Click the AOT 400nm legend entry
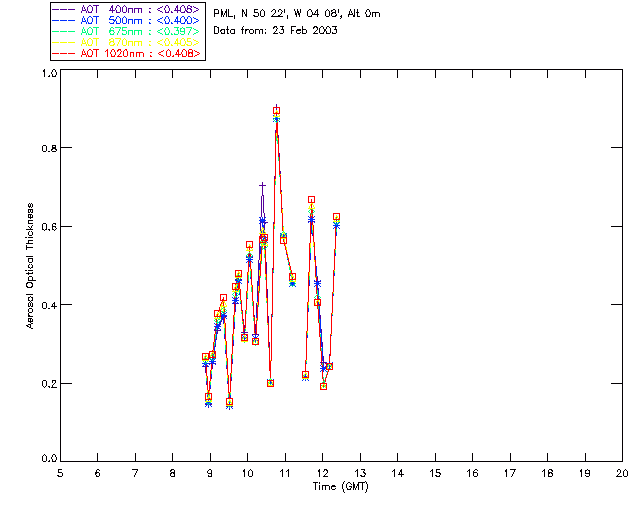640x512 pixels. tap(127, 9)
